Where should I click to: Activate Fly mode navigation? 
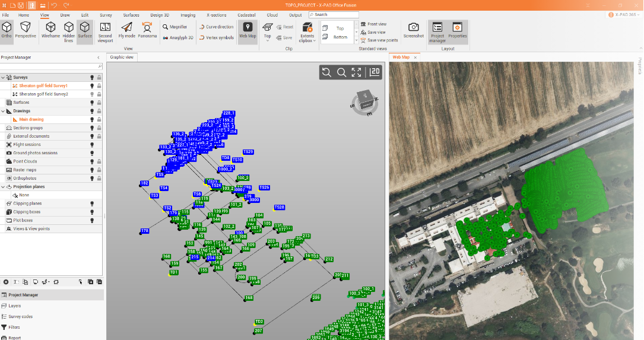(127, 30)
